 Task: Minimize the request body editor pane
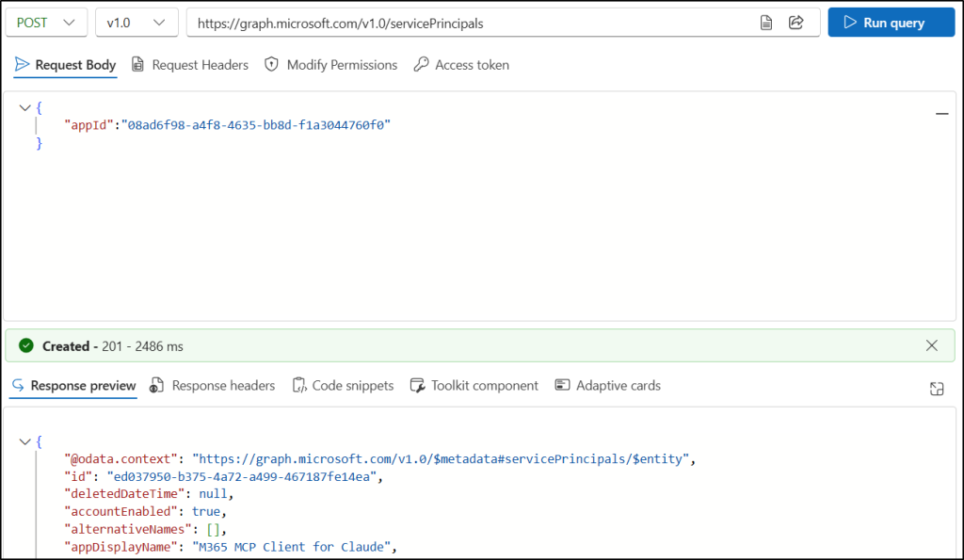[x=940, y=114]
